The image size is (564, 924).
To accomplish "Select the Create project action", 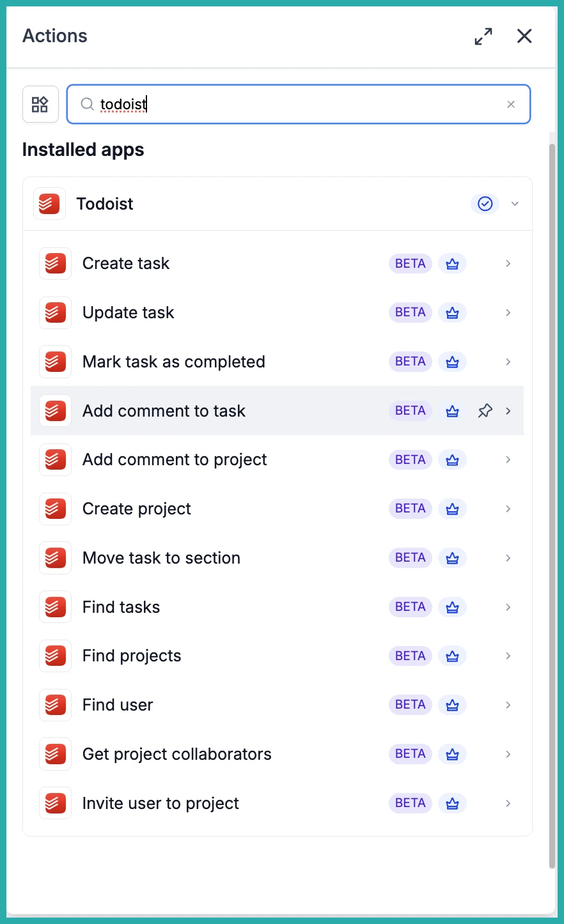I will tap(277, 509).
